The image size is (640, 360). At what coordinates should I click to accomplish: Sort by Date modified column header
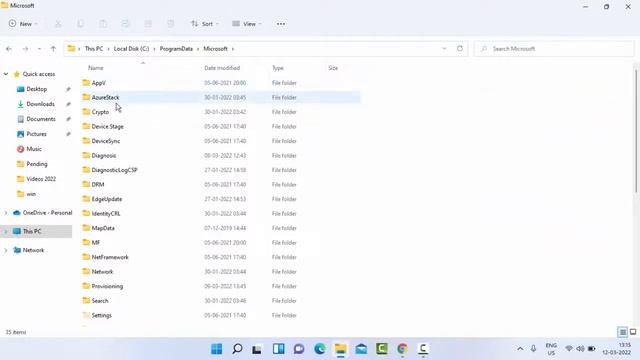222,68
